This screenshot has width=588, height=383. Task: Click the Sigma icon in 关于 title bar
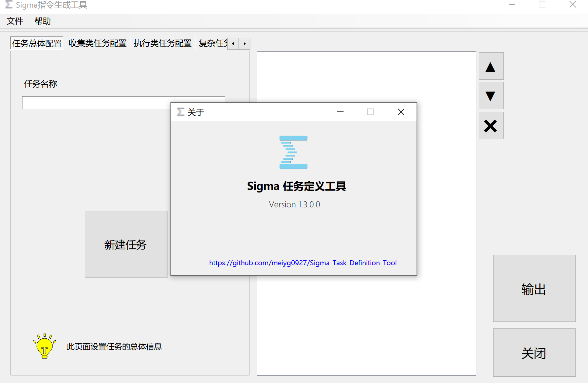click(x=181, y=112)
